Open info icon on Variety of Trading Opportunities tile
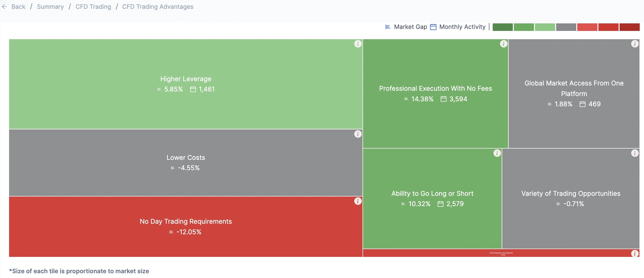 point(635,153)
